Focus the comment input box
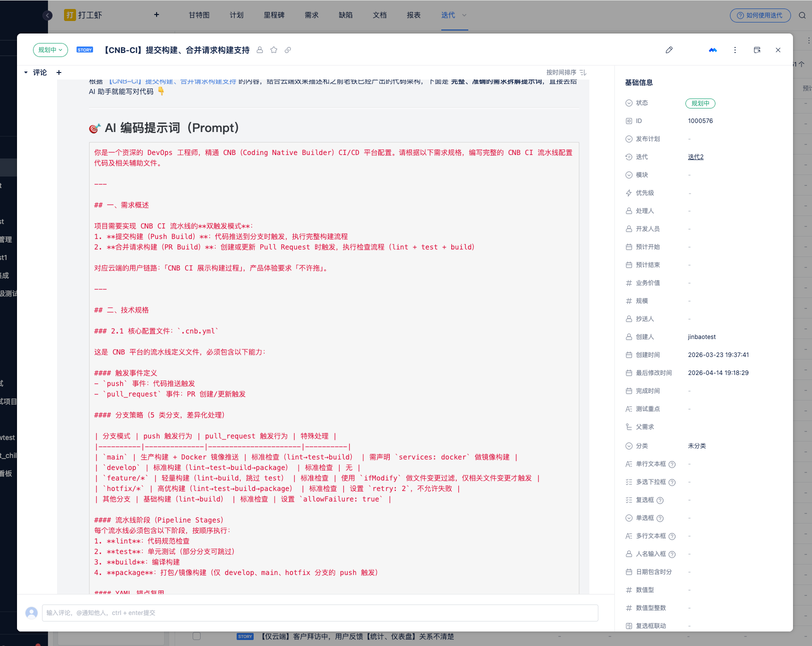812x646 pixels. [x=320, y=613]
